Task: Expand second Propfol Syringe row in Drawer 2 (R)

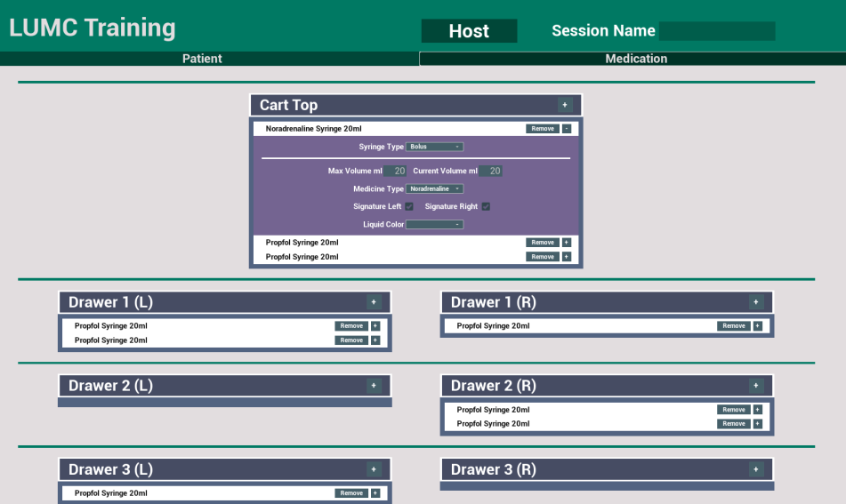Action: tap(758, 424)
